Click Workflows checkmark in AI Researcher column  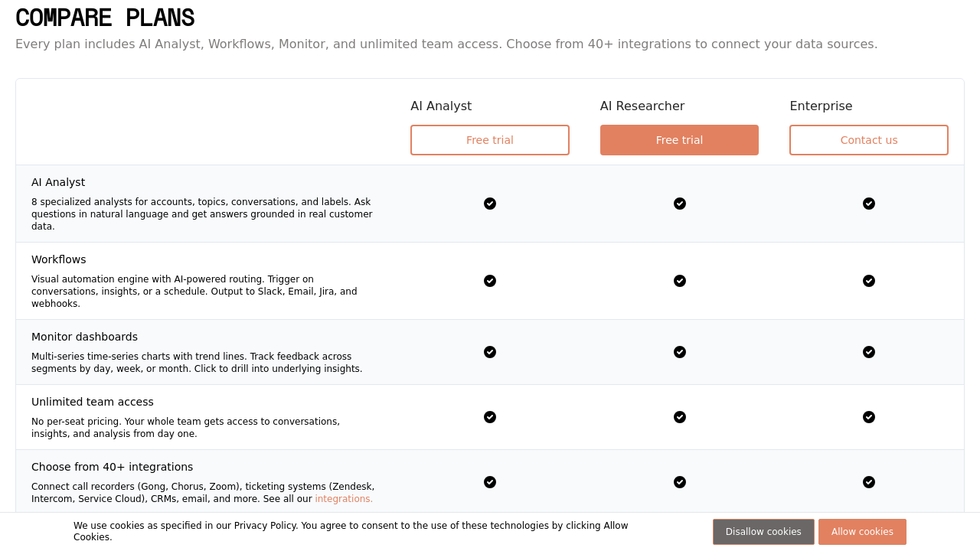point(680,281)
